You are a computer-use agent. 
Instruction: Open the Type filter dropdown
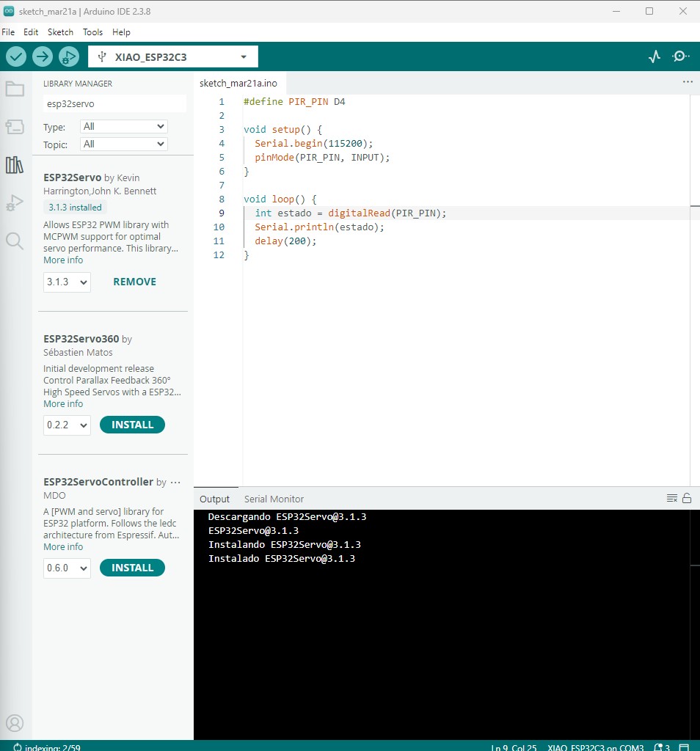pyautogui.click(x=123, y=126)
